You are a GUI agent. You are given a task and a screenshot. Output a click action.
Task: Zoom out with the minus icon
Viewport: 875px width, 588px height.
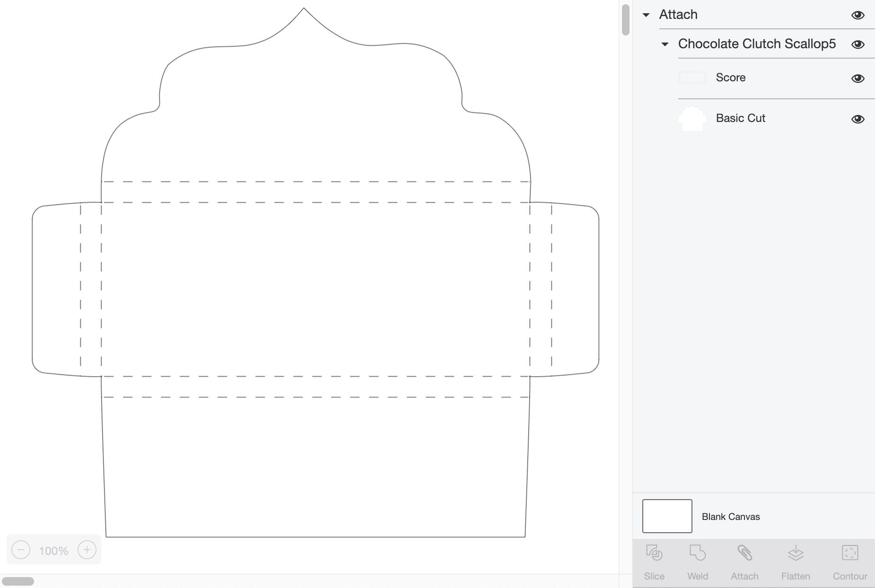tap(21, 550)
